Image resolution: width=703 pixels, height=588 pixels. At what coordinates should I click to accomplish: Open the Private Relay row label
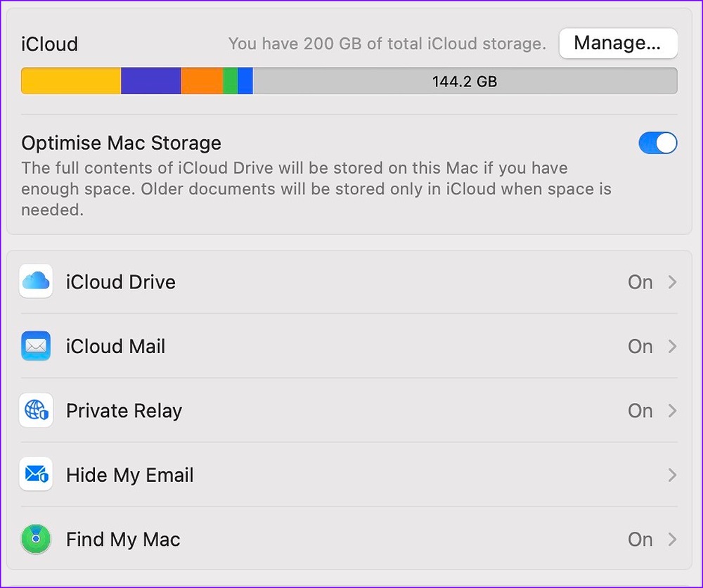pyautogui.click(x=124, y=411)
